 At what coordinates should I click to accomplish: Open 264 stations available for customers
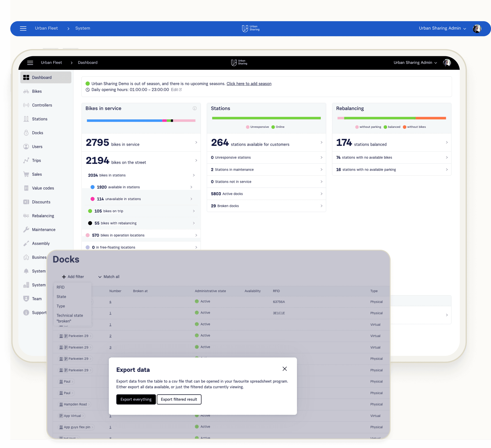266,142
